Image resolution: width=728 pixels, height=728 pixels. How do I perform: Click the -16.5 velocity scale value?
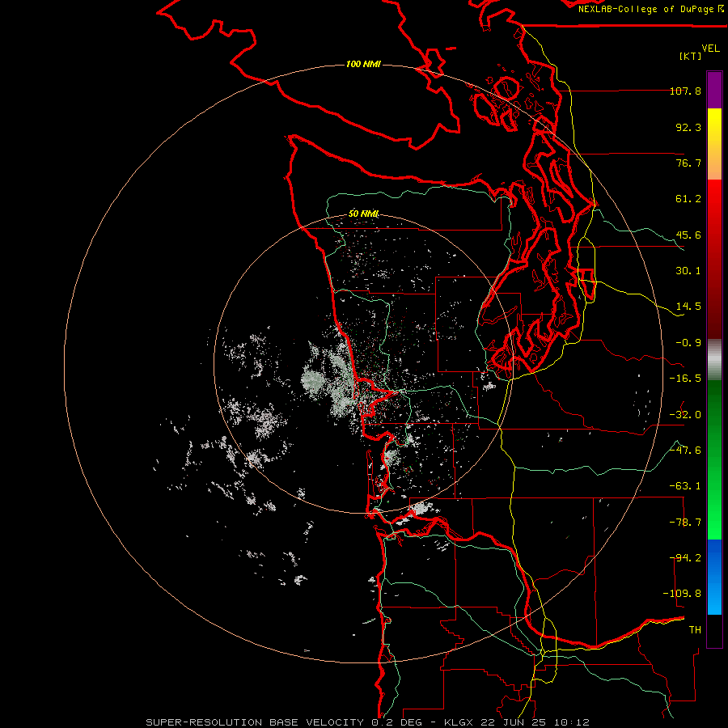[685, 379]
